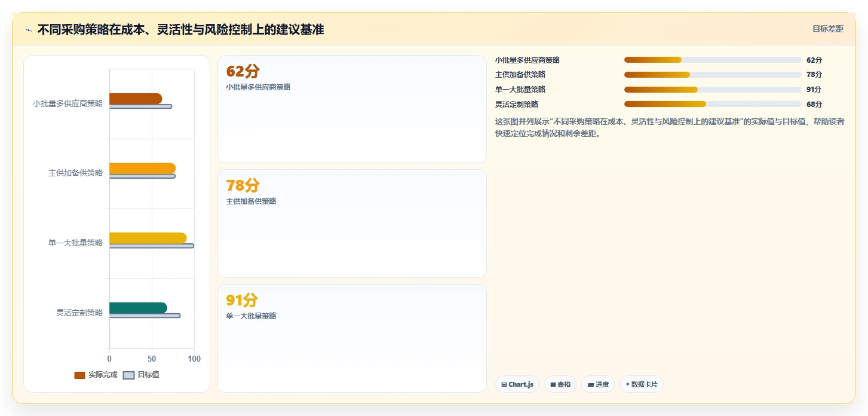Click the lightning icon beside the title

coord(28,30)
